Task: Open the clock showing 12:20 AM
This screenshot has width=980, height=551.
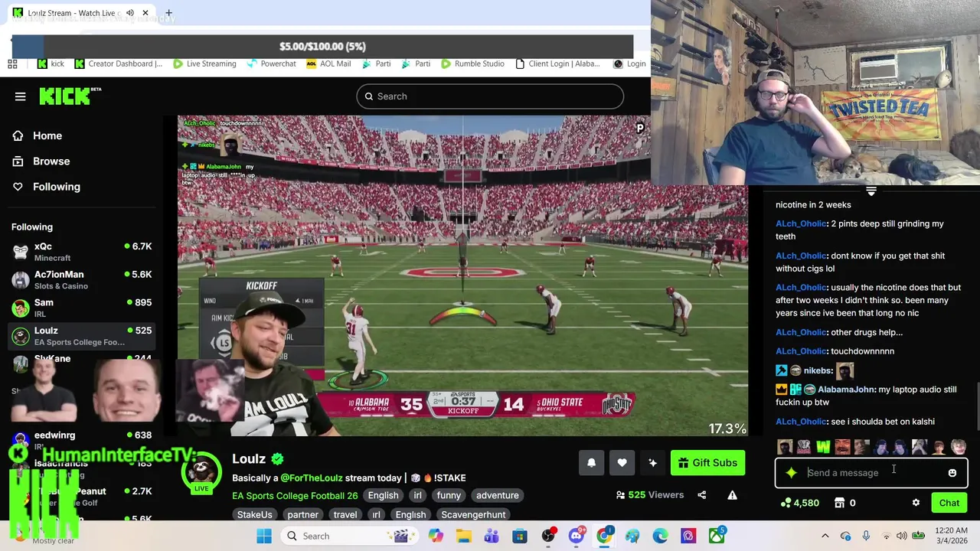Action: pyautogui.click(x=950, y=536)
